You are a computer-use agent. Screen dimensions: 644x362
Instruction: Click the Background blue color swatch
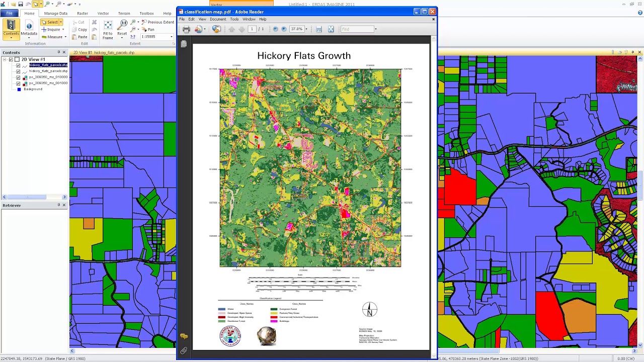[19, 89]
